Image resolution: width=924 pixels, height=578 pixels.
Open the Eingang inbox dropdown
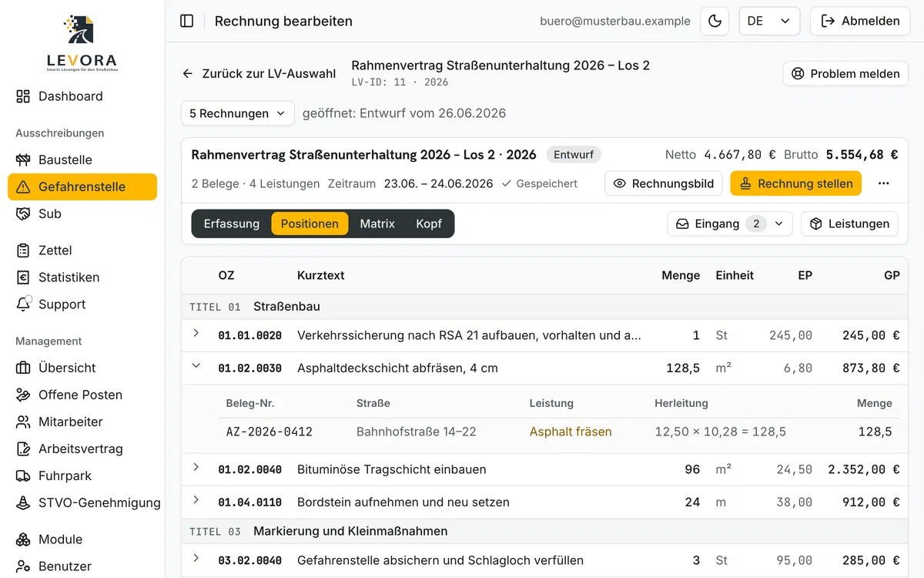pos(730,223)
